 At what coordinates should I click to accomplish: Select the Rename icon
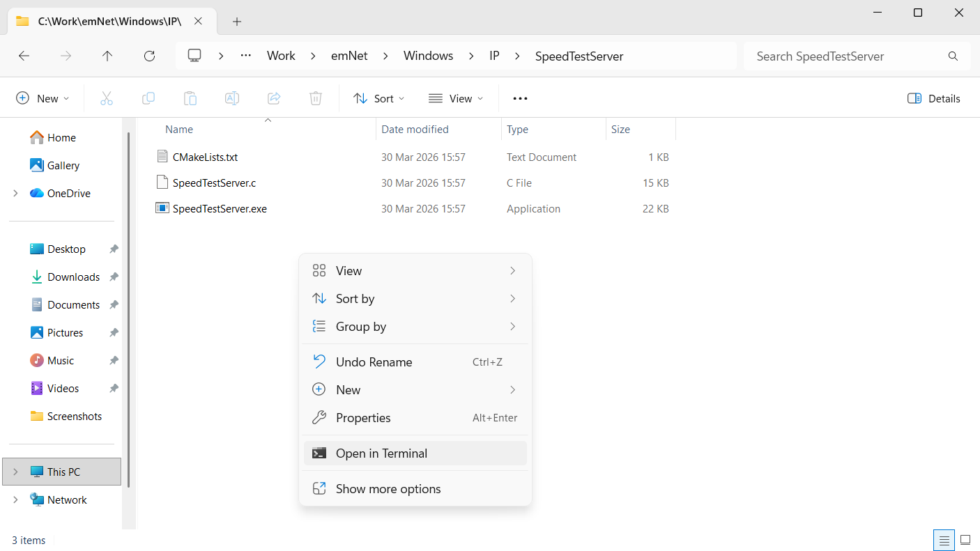(231, 98)
